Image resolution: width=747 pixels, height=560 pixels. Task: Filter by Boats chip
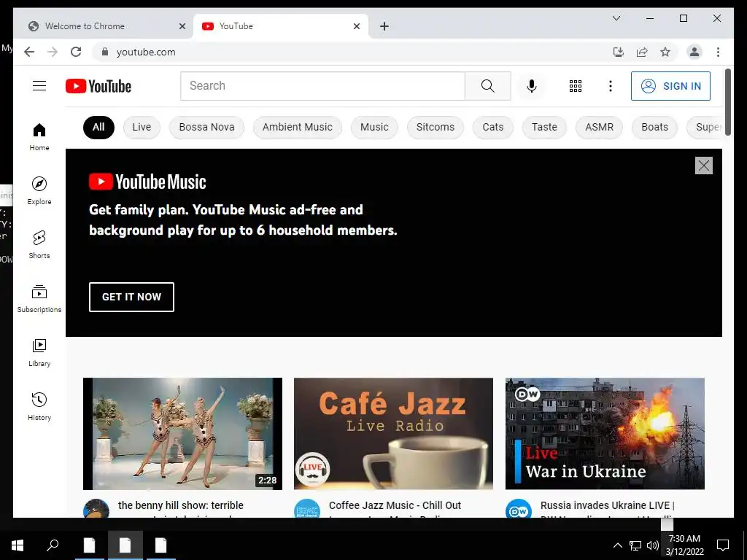coord(654,127)
